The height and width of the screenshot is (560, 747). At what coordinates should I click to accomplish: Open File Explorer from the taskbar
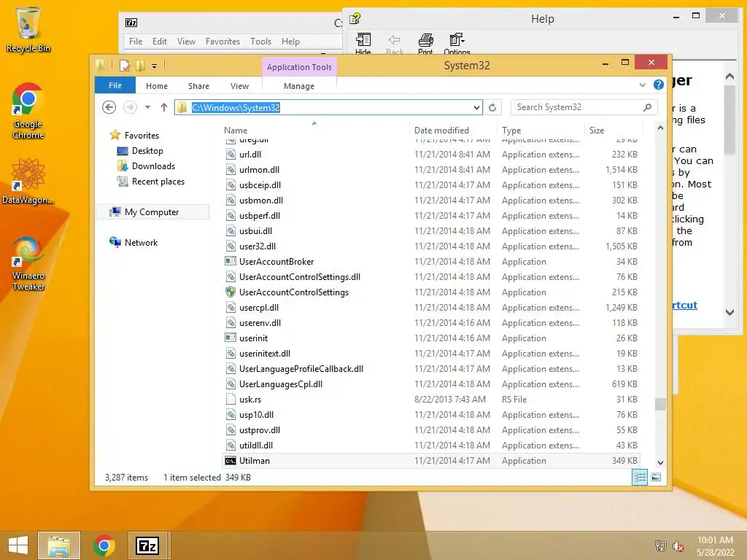tap(59, 545)
